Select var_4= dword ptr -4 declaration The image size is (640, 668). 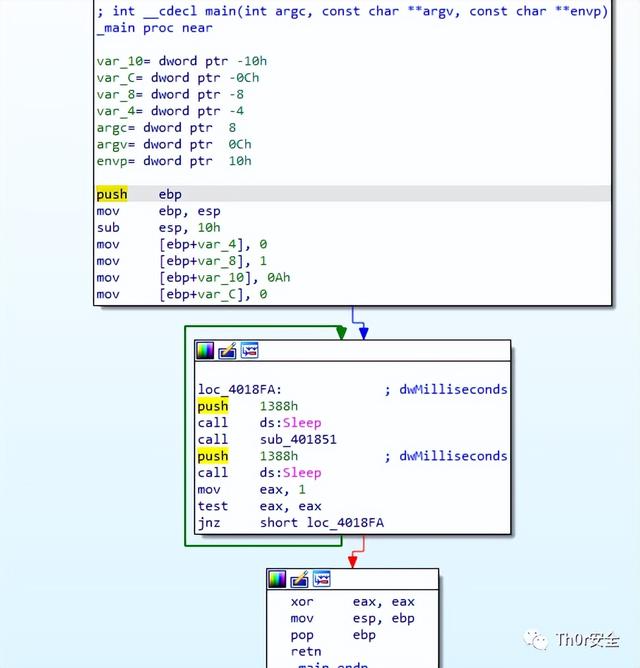170,111
